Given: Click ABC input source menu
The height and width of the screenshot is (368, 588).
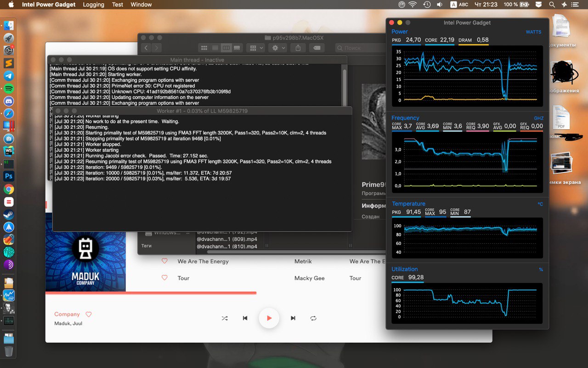Looking at the screenshot, I should point(459,5).
